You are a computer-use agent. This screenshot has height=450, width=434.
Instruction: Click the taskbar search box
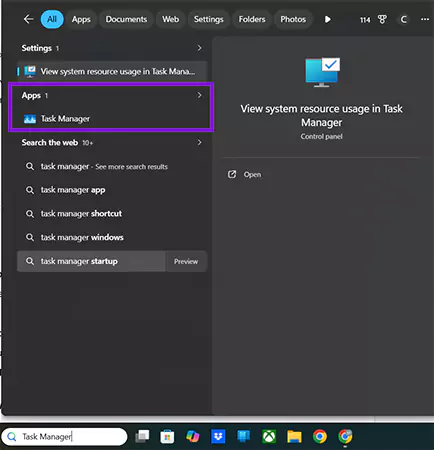tap(64, 437)
